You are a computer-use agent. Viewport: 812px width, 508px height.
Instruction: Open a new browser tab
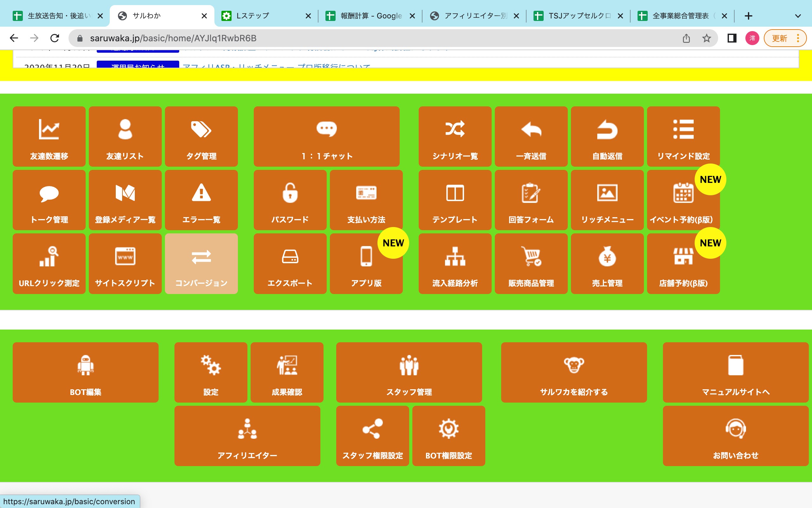click(748, 16)
